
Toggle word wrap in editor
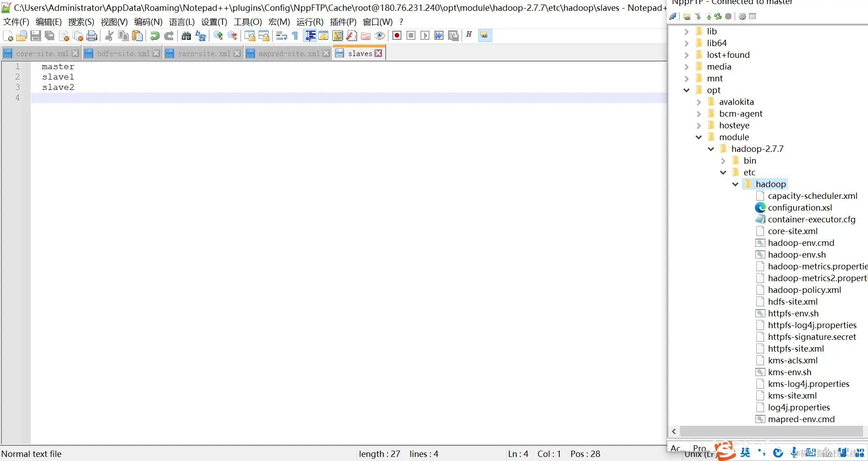[281, 36]
